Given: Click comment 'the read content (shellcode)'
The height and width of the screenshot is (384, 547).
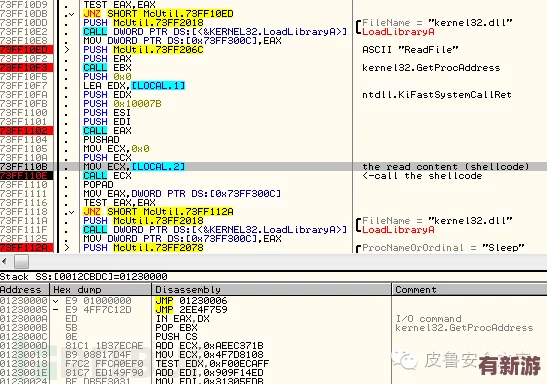Looking at the screenshot, I should [x=445, y=167].
